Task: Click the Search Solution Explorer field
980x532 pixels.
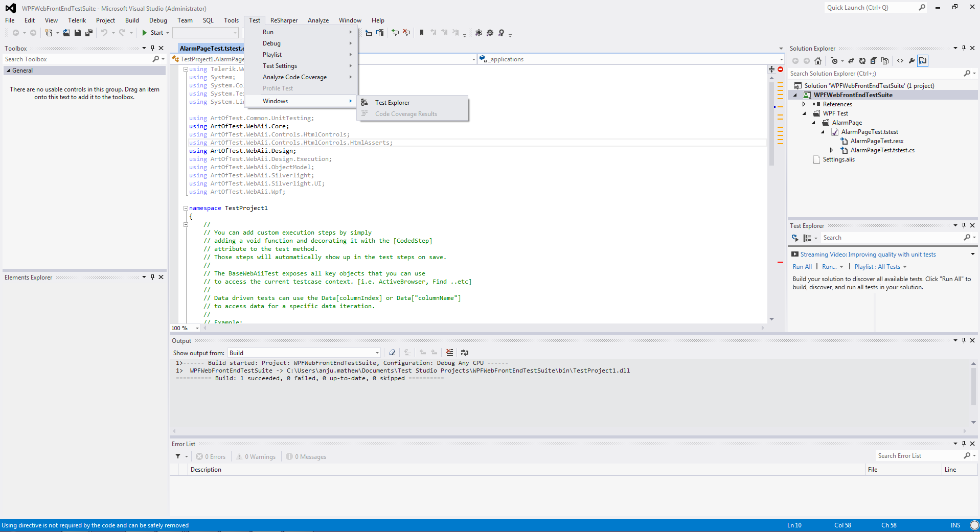Action: pyautogui.click(x=874, y=74)
